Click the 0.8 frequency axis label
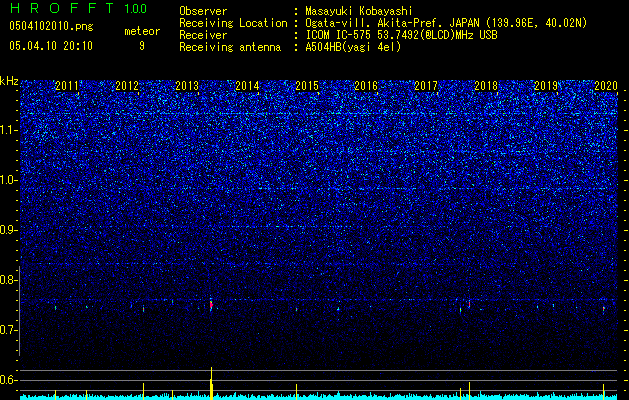Viewport: 629px width, 400px height. [9, 280]
